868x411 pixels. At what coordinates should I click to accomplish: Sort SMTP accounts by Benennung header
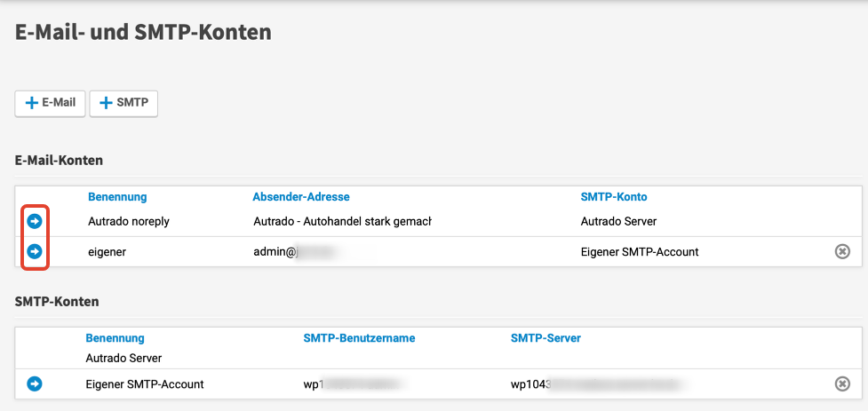coord(115,338)
